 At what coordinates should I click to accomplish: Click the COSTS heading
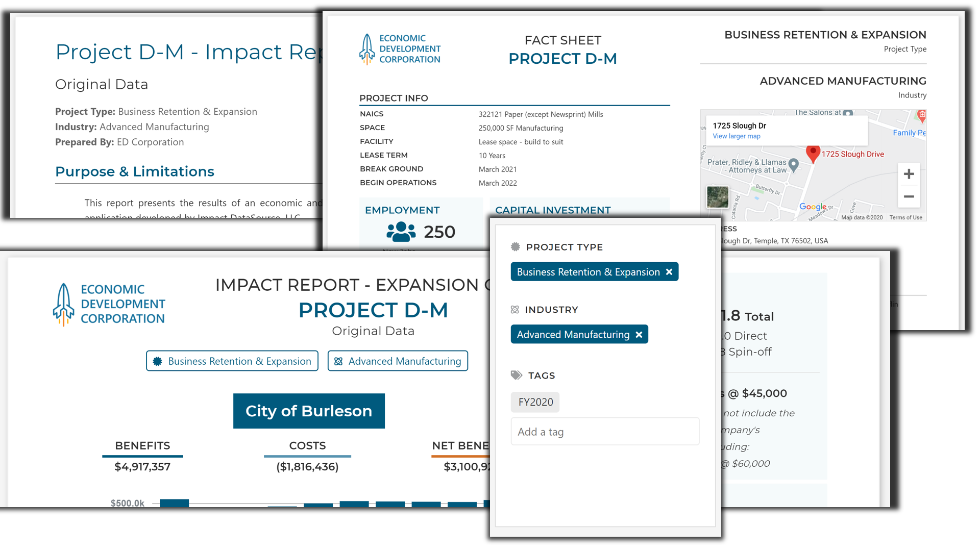(307, 446)
